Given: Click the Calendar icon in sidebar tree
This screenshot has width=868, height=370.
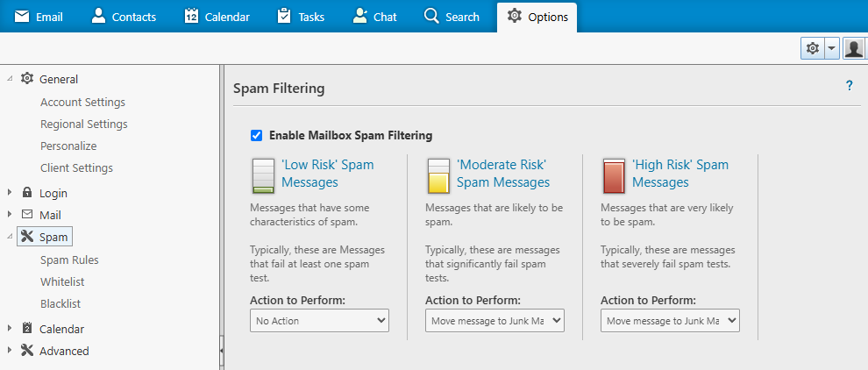Looking at the screenshot, I should [26, 328].
